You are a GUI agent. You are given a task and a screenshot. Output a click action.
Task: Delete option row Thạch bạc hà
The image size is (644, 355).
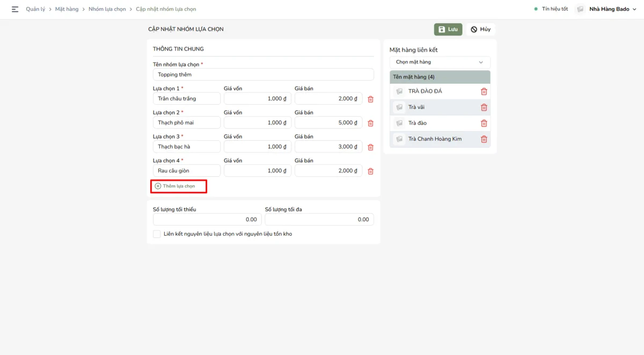(370, 147)
